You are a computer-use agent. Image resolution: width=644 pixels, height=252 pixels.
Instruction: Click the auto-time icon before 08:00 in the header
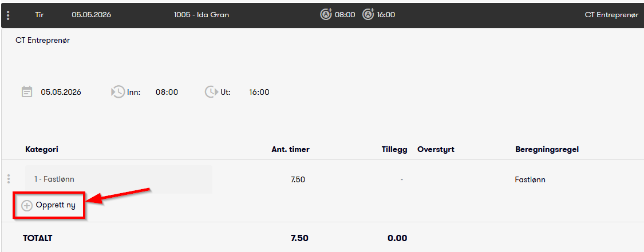pyautogui.click(x=326, y=15)
